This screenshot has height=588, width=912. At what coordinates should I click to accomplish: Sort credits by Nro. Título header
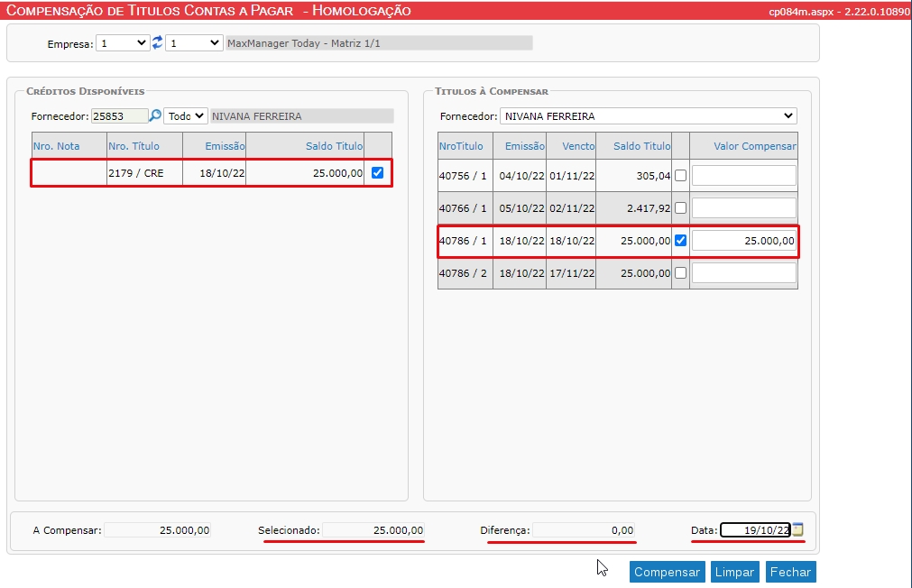134,146
